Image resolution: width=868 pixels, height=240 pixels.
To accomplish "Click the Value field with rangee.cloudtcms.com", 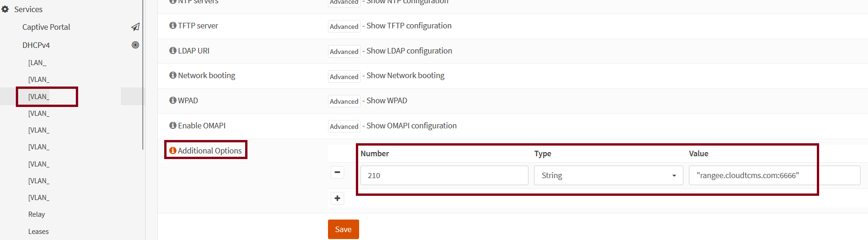I will [x=774, y=175].
